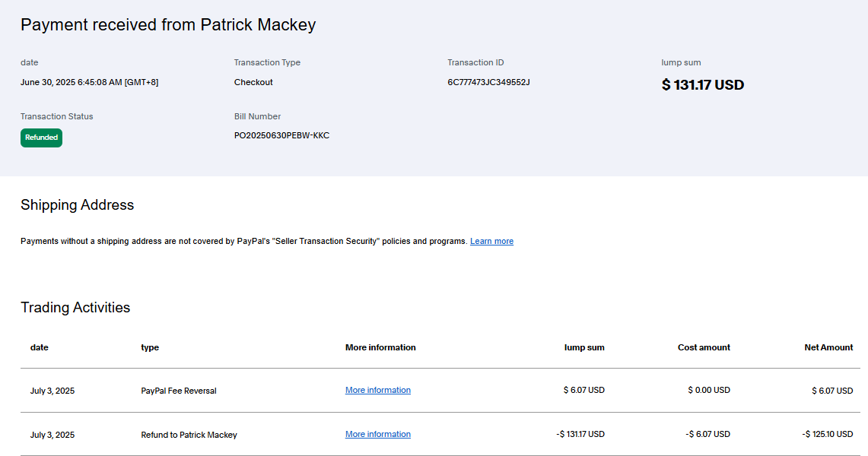This screenshot has height=456, width=868.
Task: Click the Payment received from Patrick Mackey title
Action: pos(168,24)
